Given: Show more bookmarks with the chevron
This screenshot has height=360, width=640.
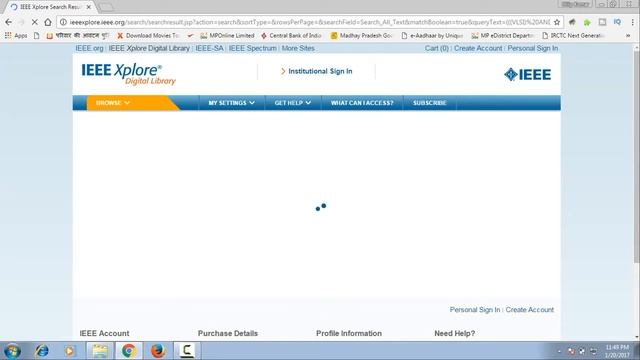Looking at the screenshot, I should [x=628, y=36].
